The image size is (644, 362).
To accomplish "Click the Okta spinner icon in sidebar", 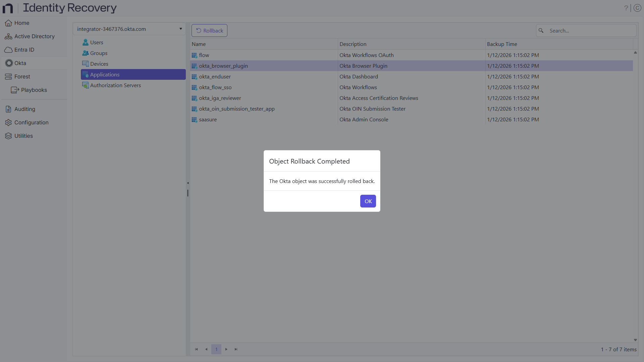I will pyautogui.click(x=8, y=63).
